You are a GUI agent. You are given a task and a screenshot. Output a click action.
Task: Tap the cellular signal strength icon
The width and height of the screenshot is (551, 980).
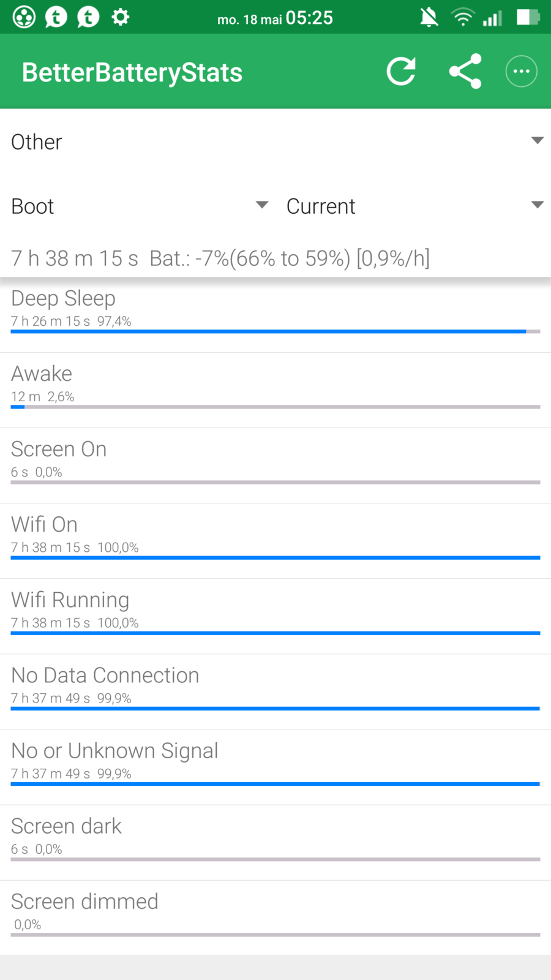pyautogui.click(x=492, y=17)
